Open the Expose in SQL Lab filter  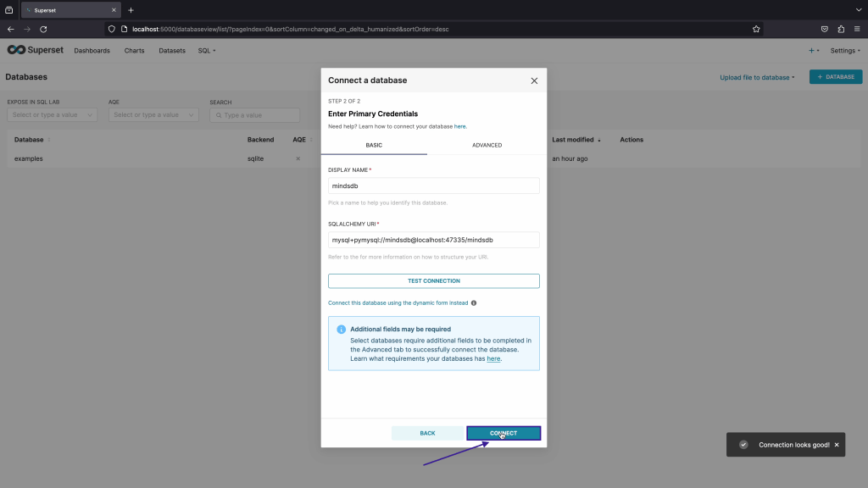[52, 115]
